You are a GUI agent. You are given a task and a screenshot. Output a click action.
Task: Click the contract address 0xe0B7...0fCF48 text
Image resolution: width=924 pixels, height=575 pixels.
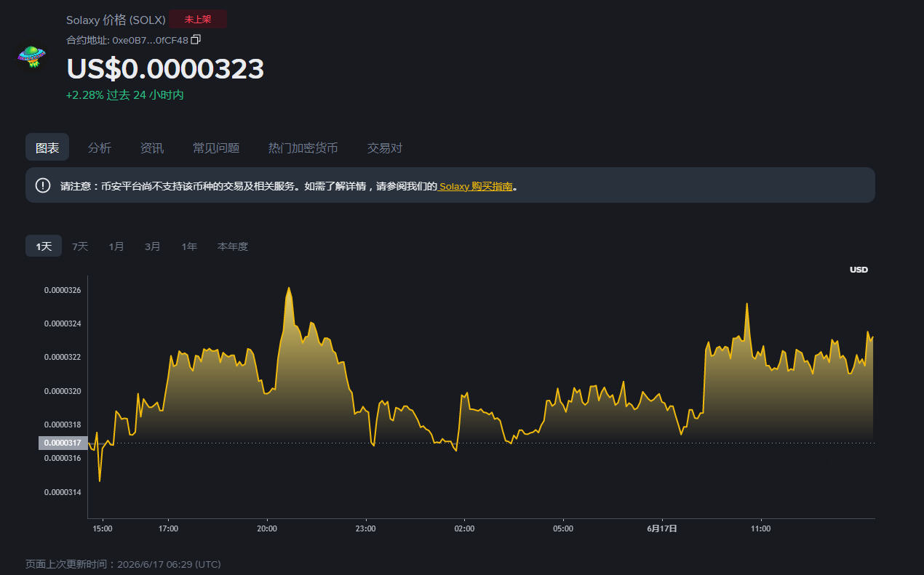click(x=150, y=39)
